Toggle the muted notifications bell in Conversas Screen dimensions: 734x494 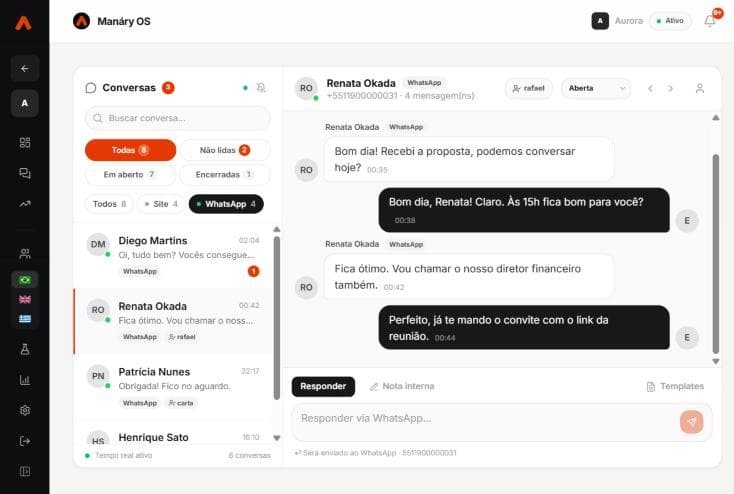261,88
